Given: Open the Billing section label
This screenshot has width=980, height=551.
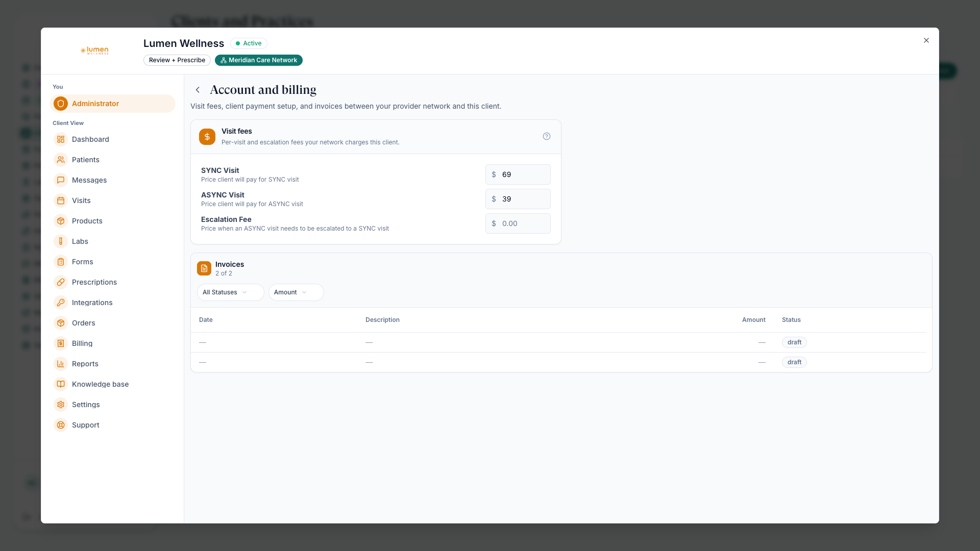Looking at the screenshot, I should (x=82, y=343).
